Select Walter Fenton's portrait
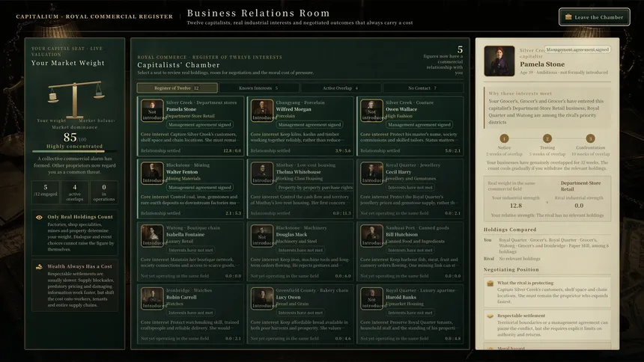 point(152,174)
